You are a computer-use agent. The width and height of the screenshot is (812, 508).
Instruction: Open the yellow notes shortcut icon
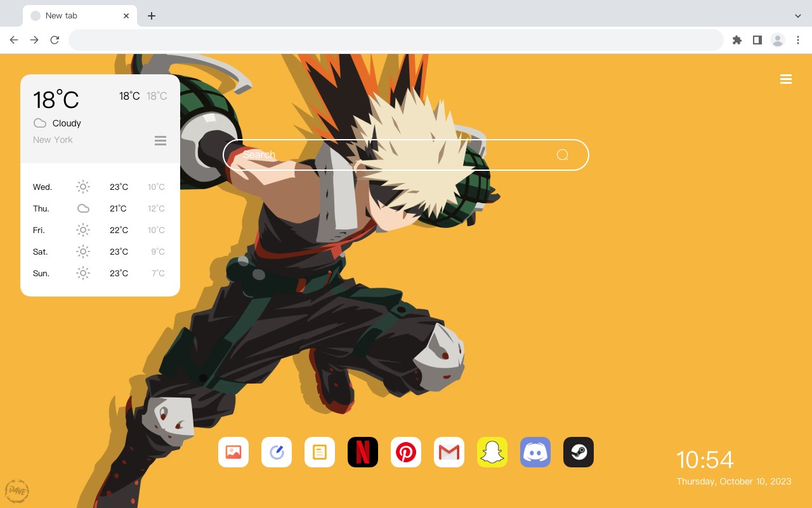320,452
